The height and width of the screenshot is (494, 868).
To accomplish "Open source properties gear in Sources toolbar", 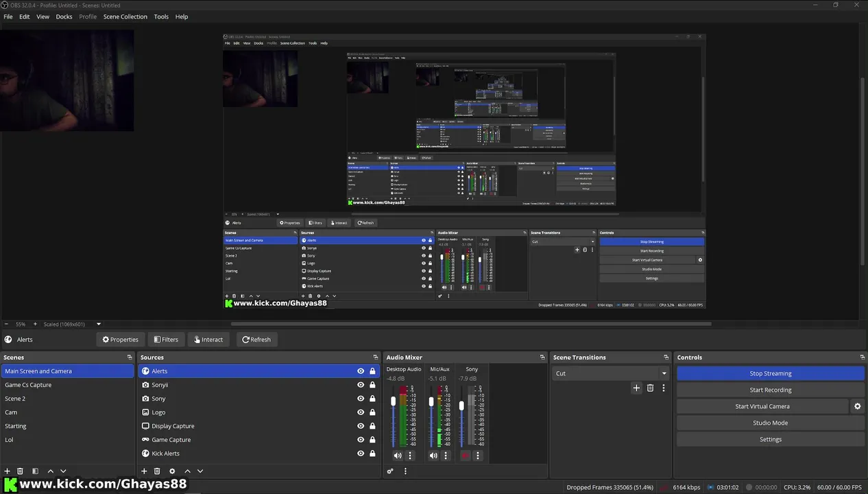I will 172,471.
